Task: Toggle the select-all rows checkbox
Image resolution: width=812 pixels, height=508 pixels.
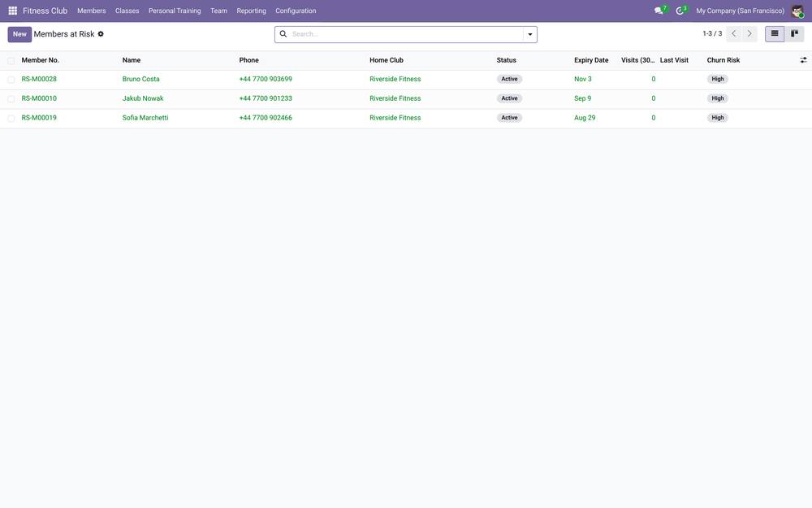Action: (11, 61)
